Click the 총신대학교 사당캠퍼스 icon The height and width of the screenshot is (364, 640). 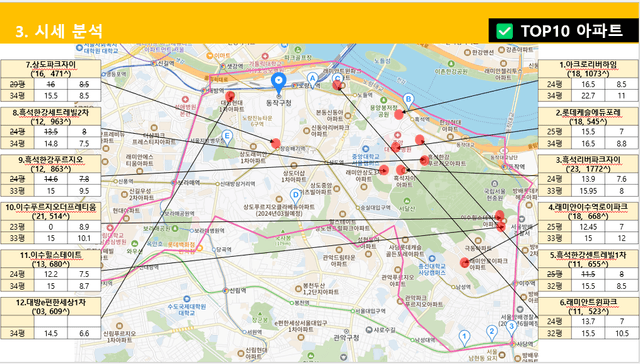pyautogui.click(x=432, y=259)
